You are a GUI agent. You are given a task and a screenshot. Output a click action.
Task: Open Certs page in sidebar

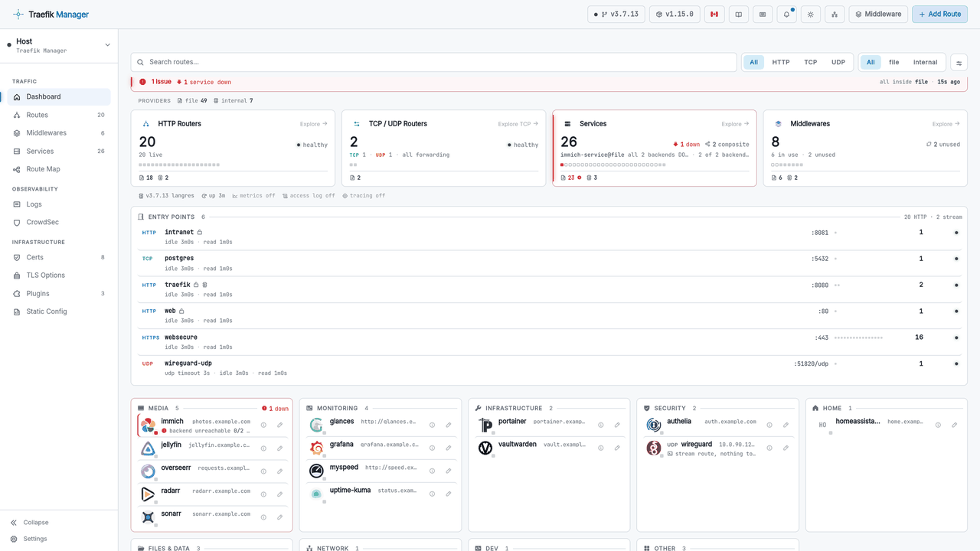[59, 257]
